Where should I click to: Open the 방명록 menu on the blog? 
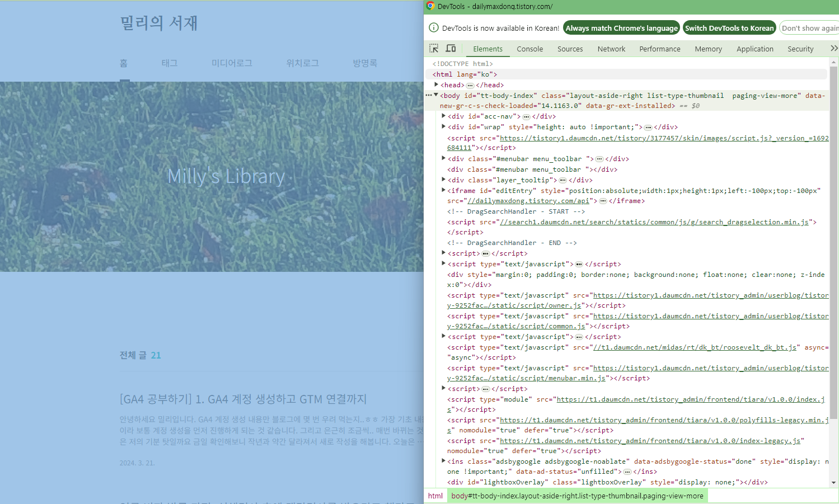pyautogui.click(x=365, y=63)
